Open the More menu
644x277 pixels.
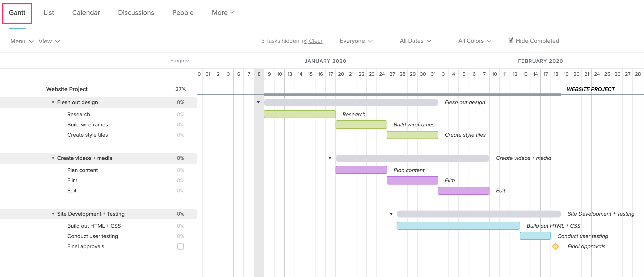pos(222,13)
